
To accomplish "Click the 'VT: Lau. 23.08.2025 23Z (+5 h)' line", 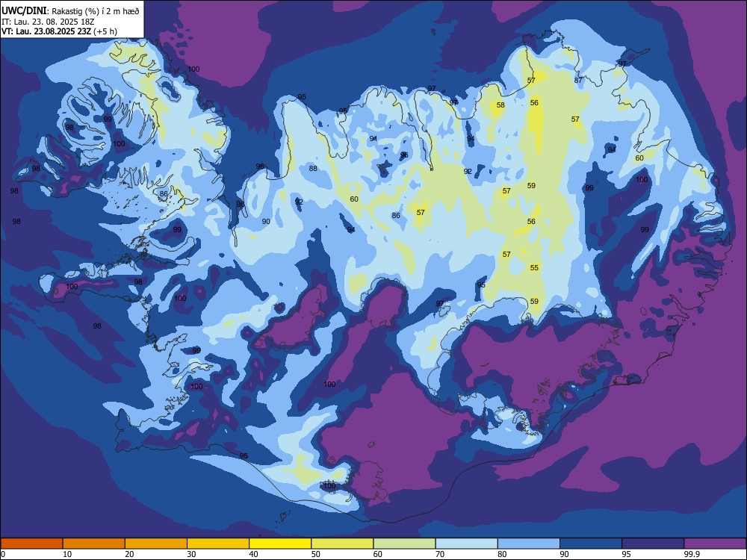I will 59,31.
